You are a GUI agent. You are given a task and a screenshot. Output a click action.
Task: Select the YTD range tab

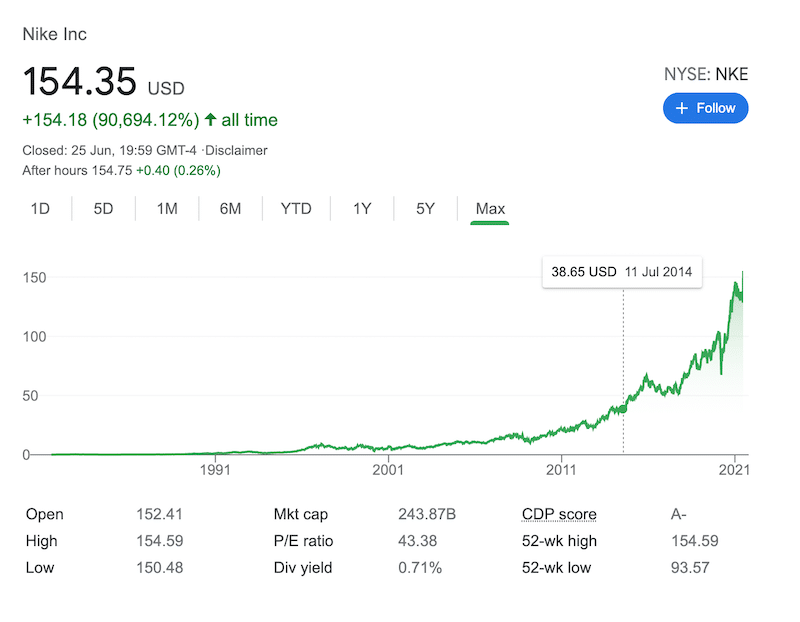[296, 209]
